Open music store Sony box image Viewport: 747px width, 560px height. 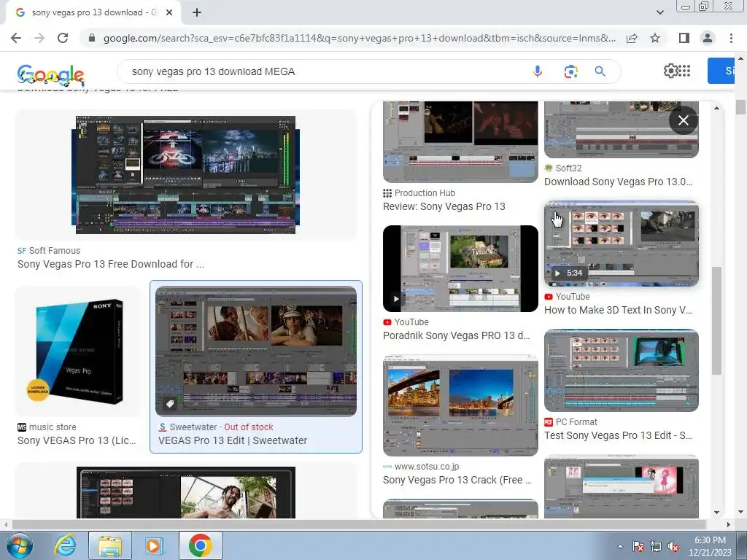click(79, 351)
